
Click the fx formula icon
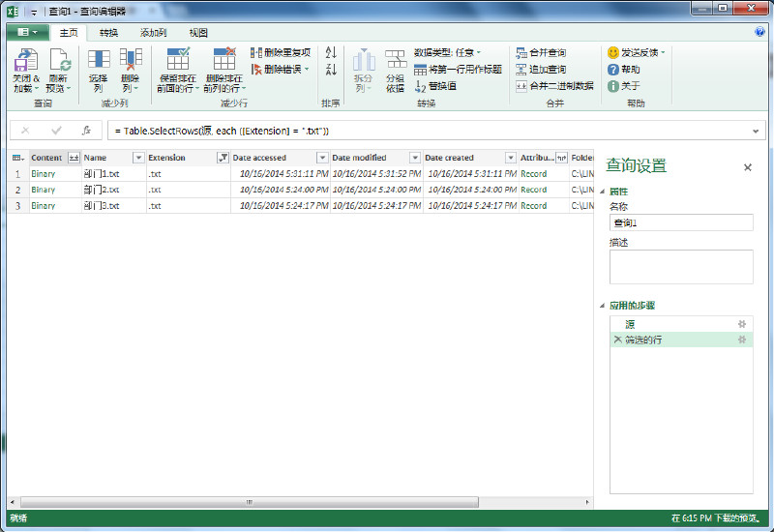pos(86,131)
